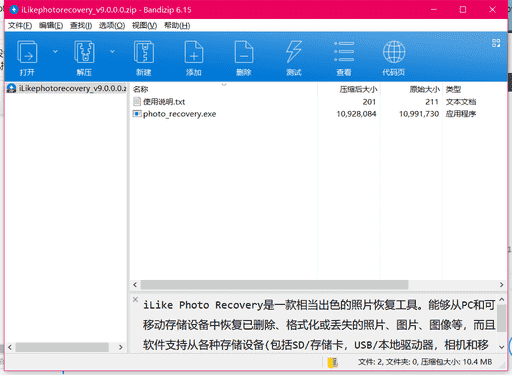Open the 查找(I) menu
The height and width of the screenshot is (375, 512).
pyautogui.click(x=81, y=26)
